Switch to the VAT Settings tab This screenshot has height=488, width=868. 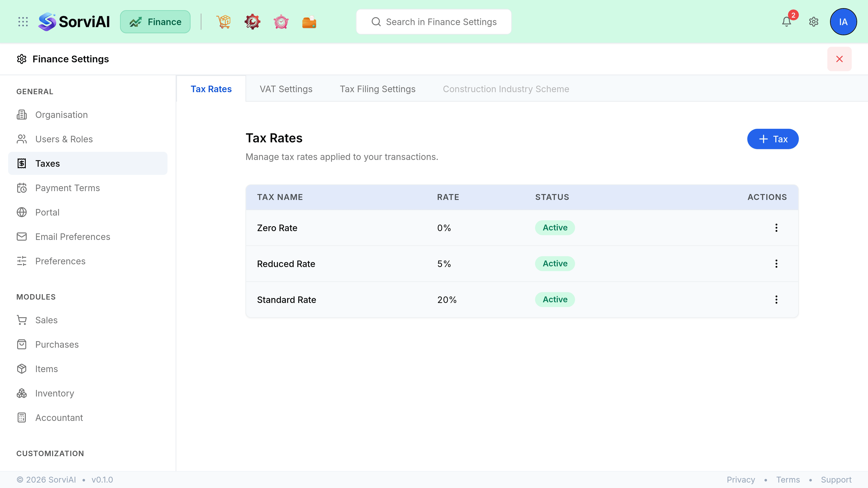click(x=286, y=89)
